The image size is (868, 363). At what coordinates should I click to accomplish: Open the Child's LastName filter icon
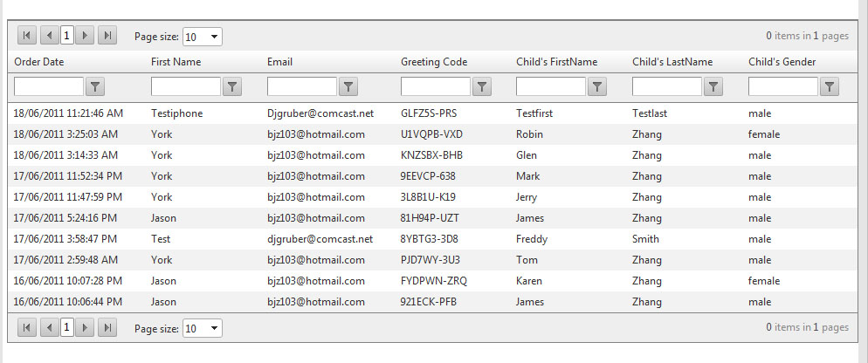(x=713, y=86)
